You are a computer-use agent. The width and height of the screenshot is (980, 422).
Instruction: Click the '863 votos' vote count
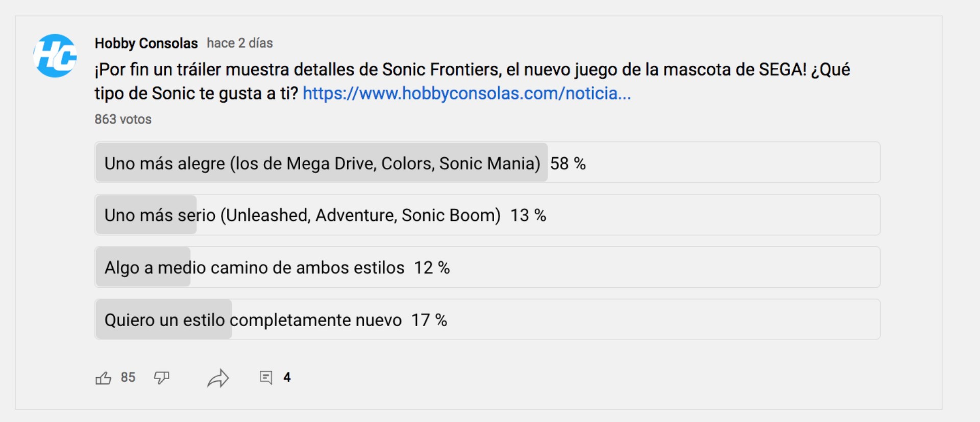click(123, 119)
